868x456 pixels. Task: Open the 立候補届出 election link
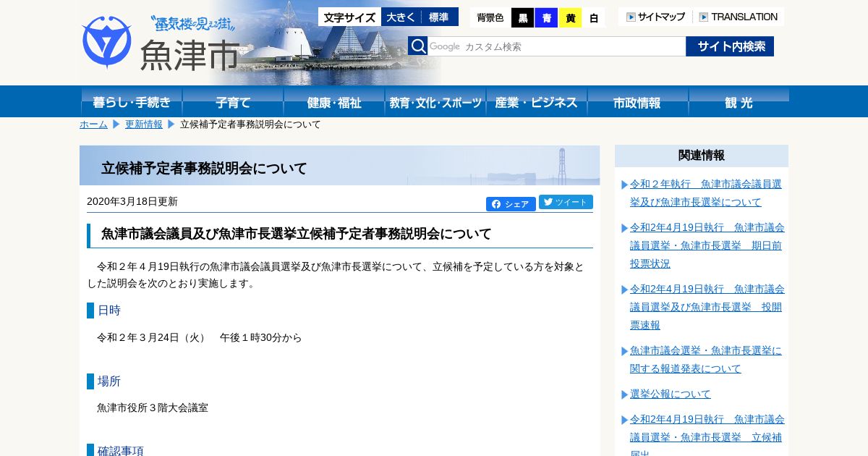click(x=707, y=436)
